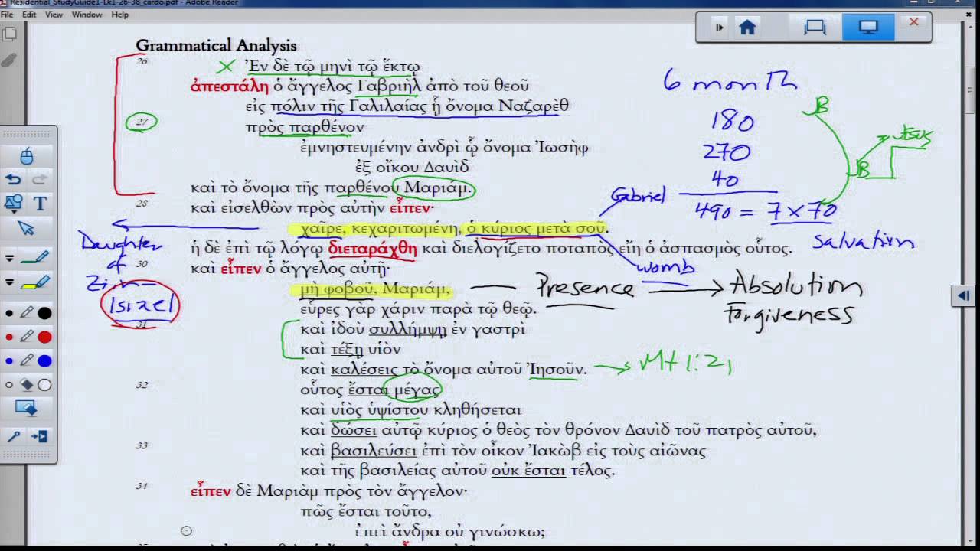Select thin blue pen dot

coord(9,360)
